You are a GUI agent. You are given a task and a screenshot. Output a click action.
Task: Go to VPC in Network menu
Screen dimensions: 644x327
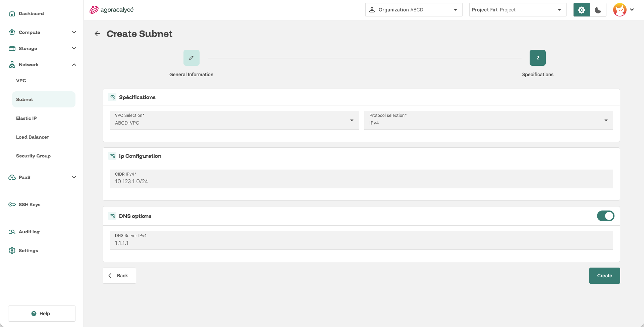point(21,81)
